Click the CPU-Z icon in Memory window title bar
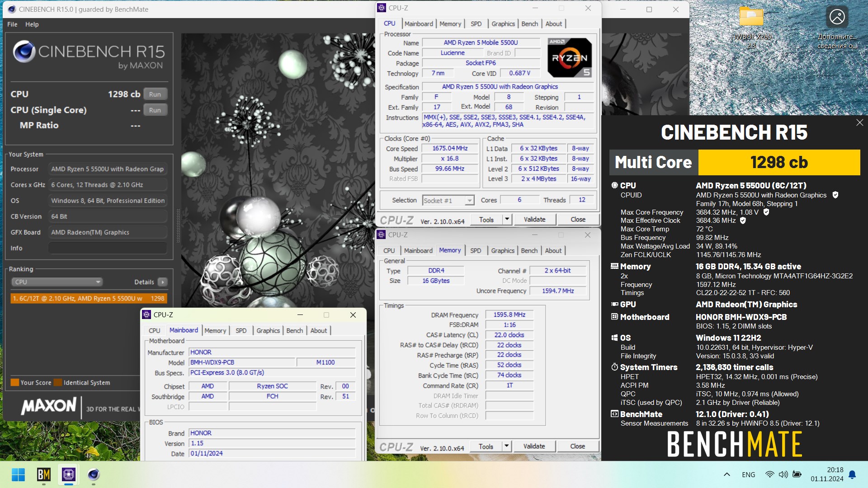The image size is (868, 488). point(381,235)
